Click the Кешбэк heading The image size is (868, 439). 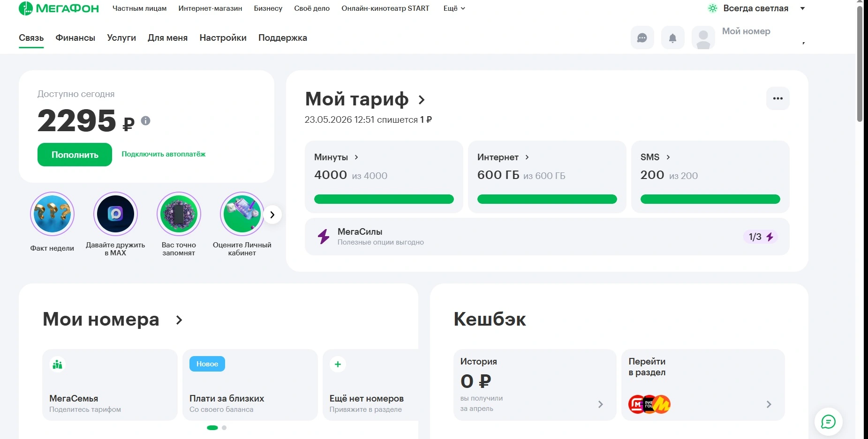click(490, 320)
